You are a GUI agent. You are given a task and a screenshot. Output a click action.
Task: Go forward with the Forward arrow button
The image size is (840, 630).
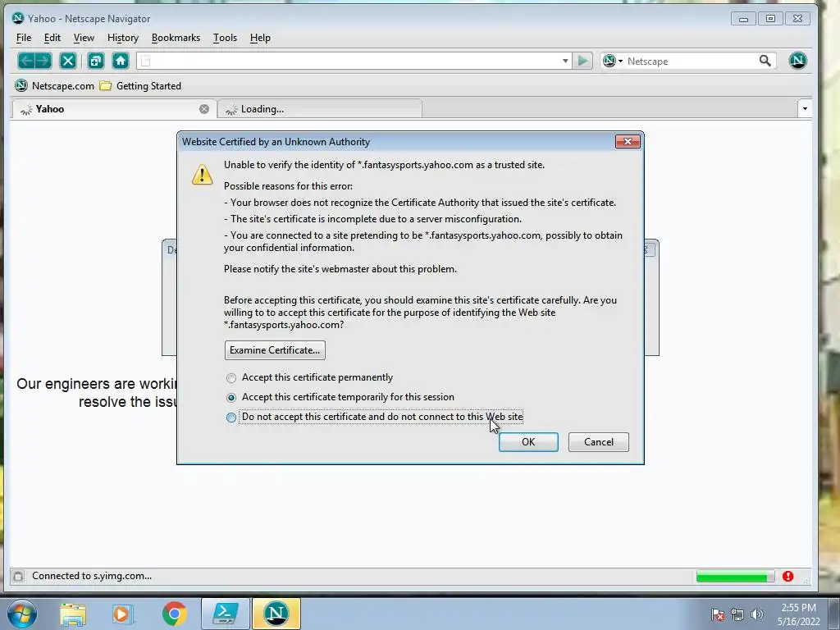point(43,61)
